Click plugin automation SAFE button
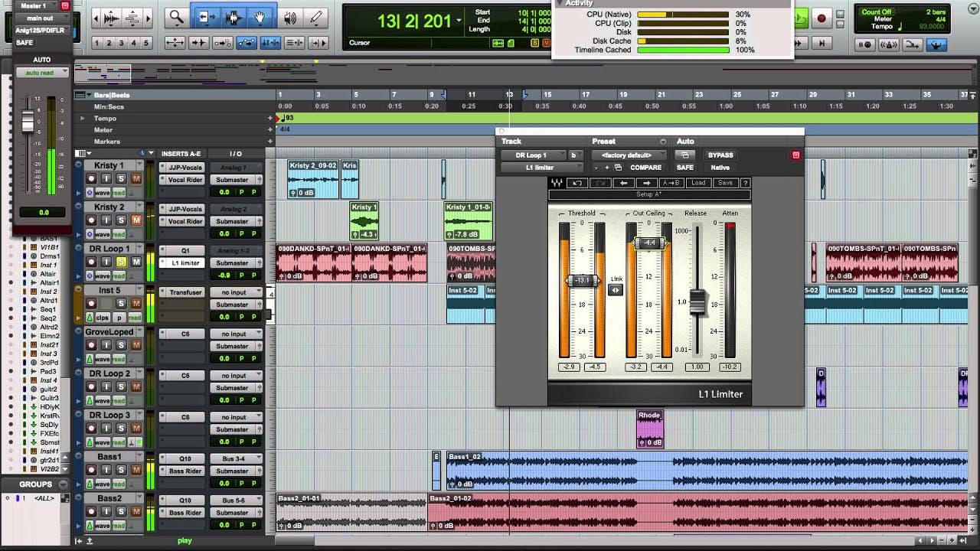980x551 pixels. click(684, 168)
